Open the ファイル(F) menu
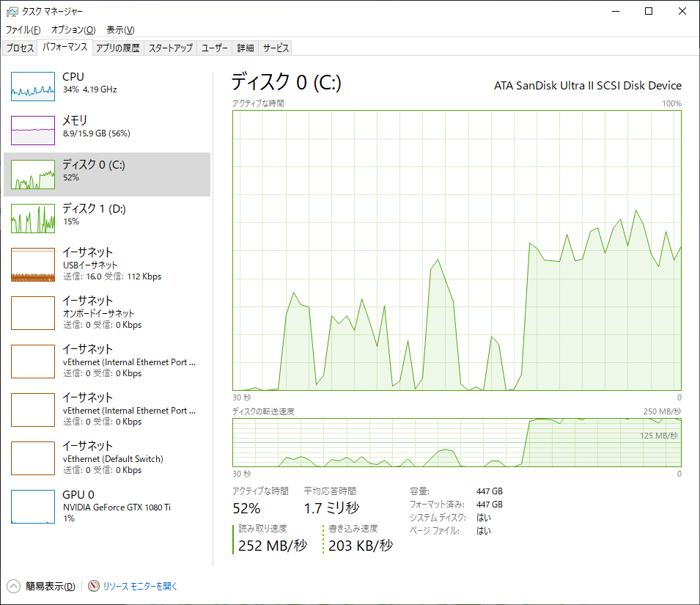Viewport: 700px width, 605px height. (23, 30)
